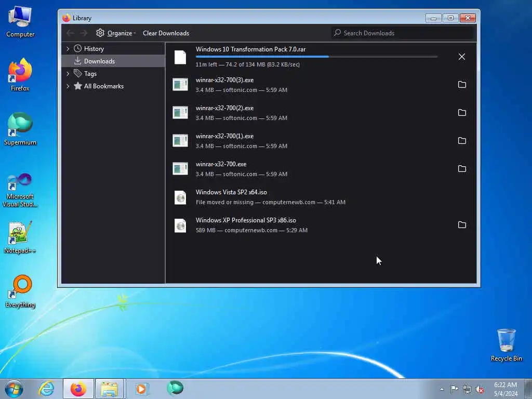
Task: Select Downloads in the sidebar
Action: click(99, 61)
